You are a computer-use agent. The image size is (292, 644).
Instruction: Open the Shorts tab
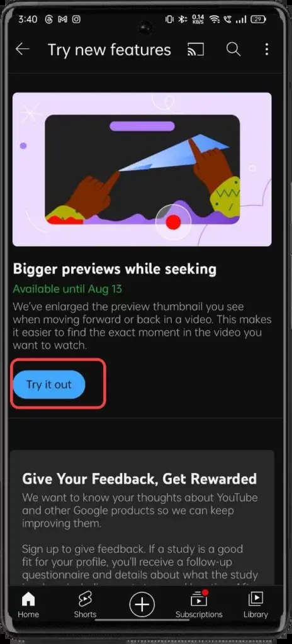coord(85,605)
